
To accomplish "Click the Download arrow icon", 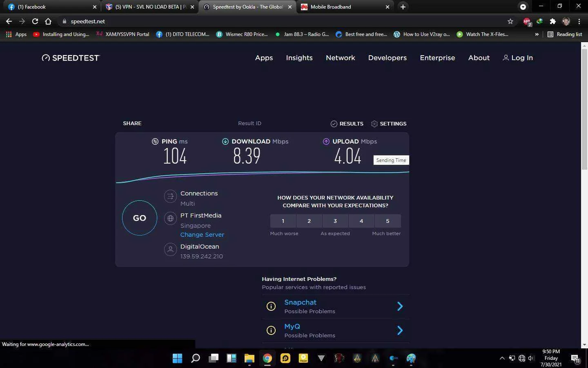I will pos(225,141).
